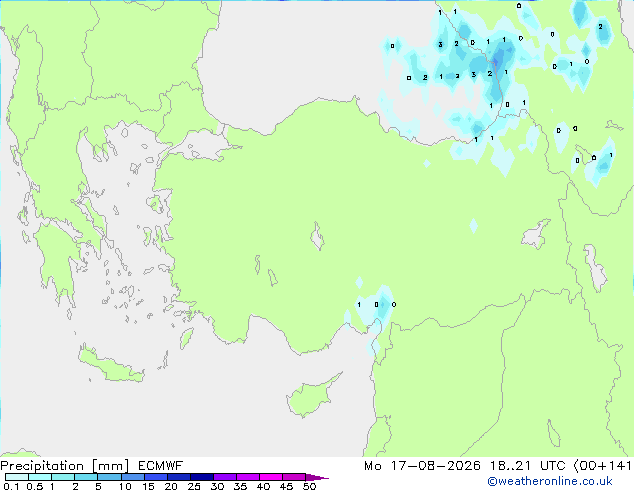Click the "18..21 UTC" time text
634x490 pixels.
tap(528, 466)
